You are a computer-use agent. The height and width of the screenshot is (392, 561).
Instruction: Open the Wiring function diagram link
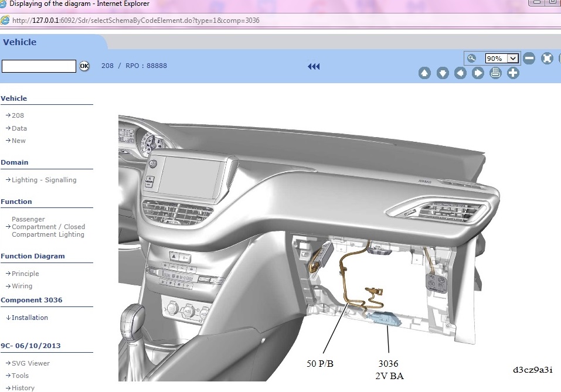pyautogui.click(x=22, y=286)
